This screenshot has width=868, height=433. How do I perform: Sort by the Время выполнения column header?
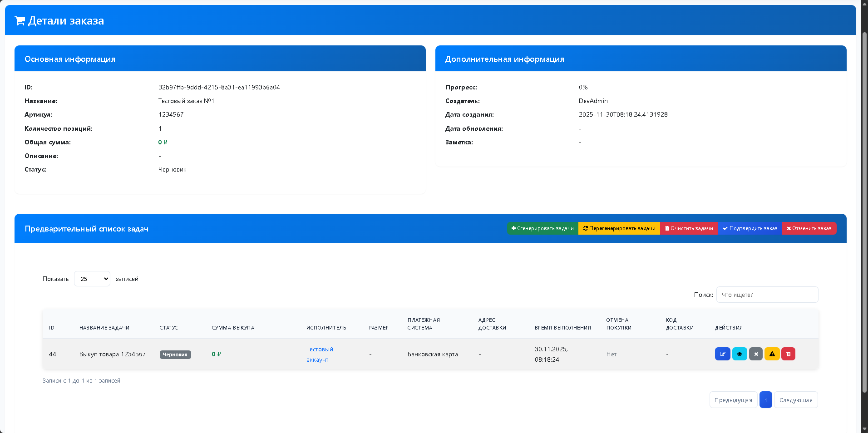click(563, 328)
